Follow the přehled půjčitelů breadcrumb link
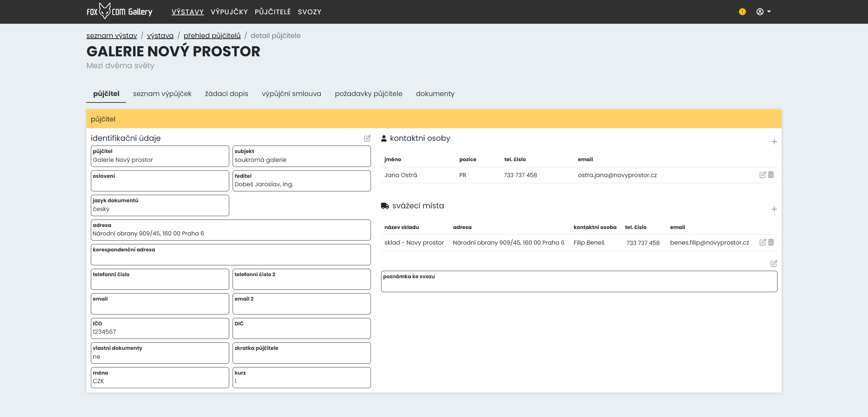 (212, 36)
